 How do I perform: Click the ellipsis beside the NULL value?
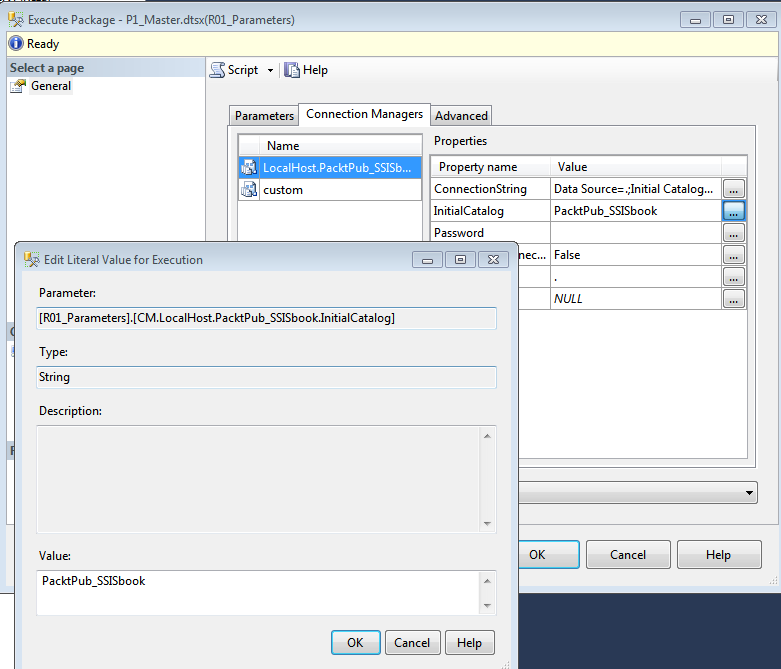pos(734,299)
